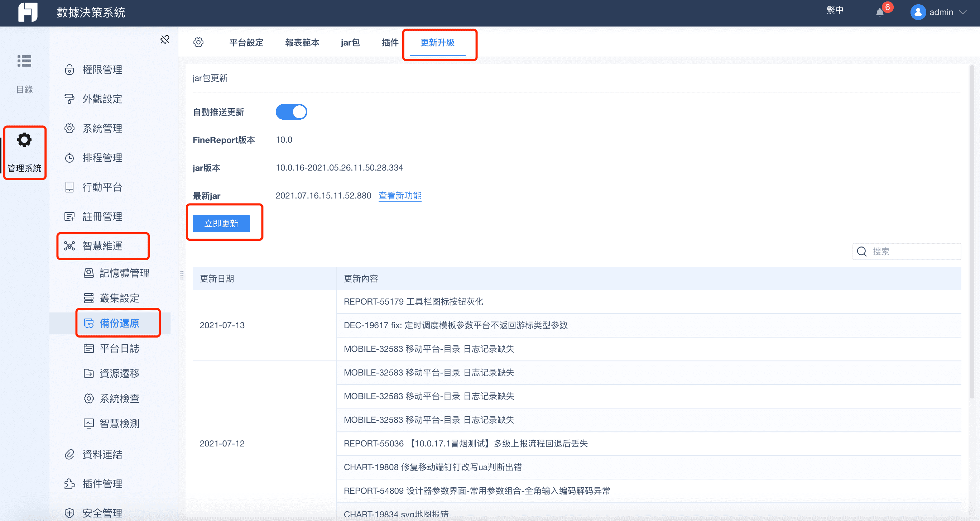
Task: Open 系統管理 menu entry
Action: click(x=102, y=128)
